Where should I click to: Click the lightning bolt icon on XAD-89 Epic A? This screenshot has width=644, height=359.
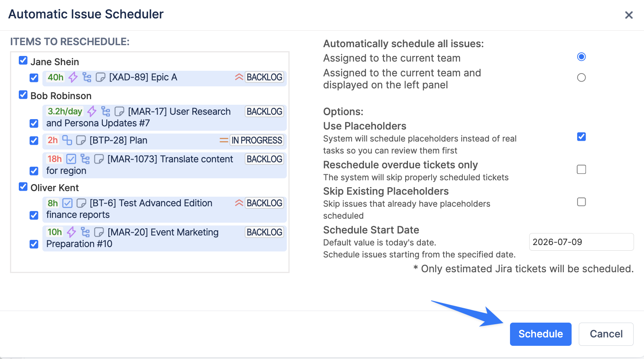[x=73, y=77]
